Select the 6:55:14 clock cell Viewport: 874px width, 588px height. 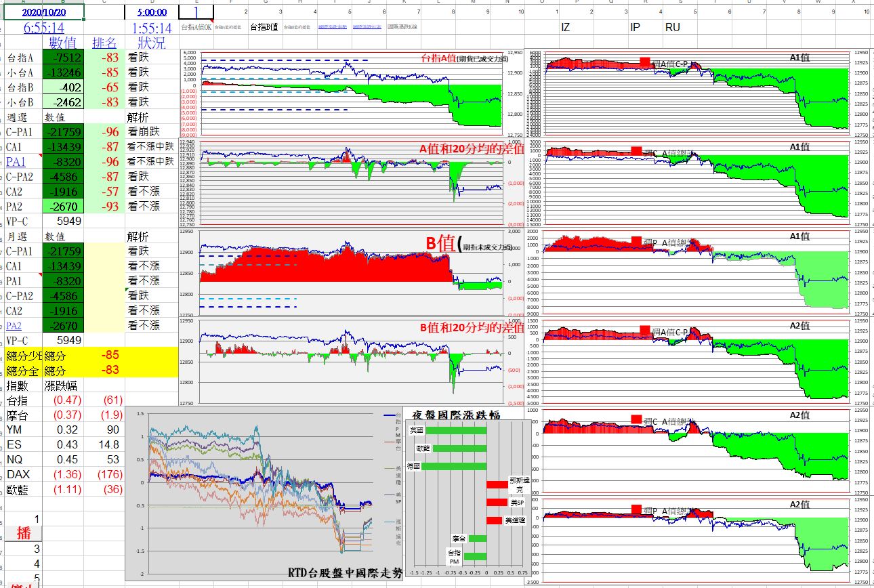click(x=44, y=28)
